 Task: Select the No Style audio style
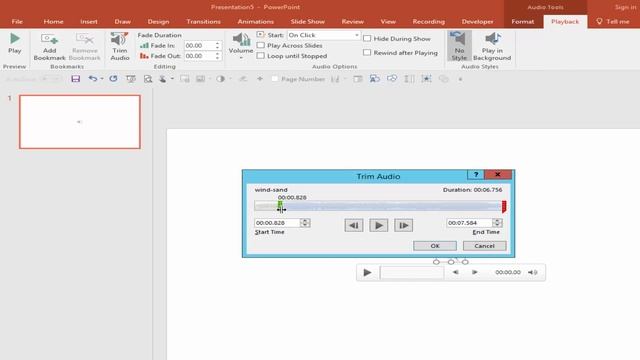point(459,46)
